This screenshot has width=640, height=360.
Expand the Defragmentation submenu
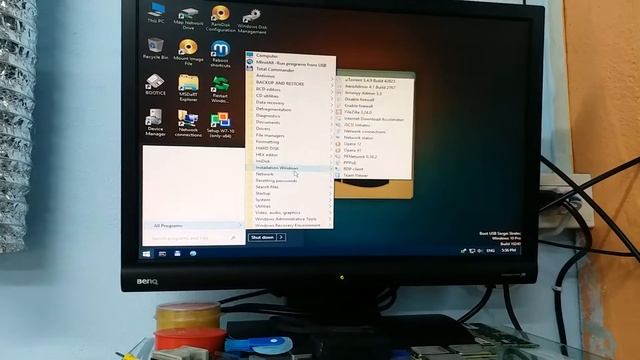(290, 109)
